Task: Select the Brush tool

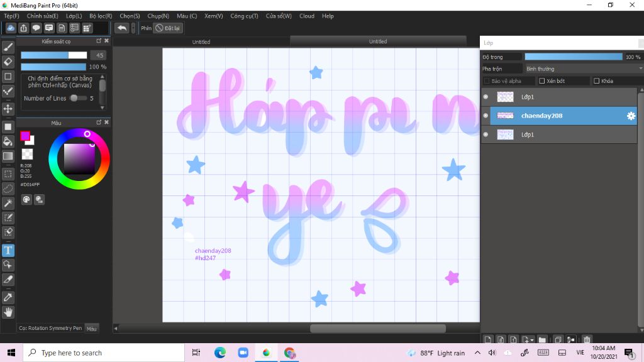Action: pyautogui.click(x=8, y=47)
